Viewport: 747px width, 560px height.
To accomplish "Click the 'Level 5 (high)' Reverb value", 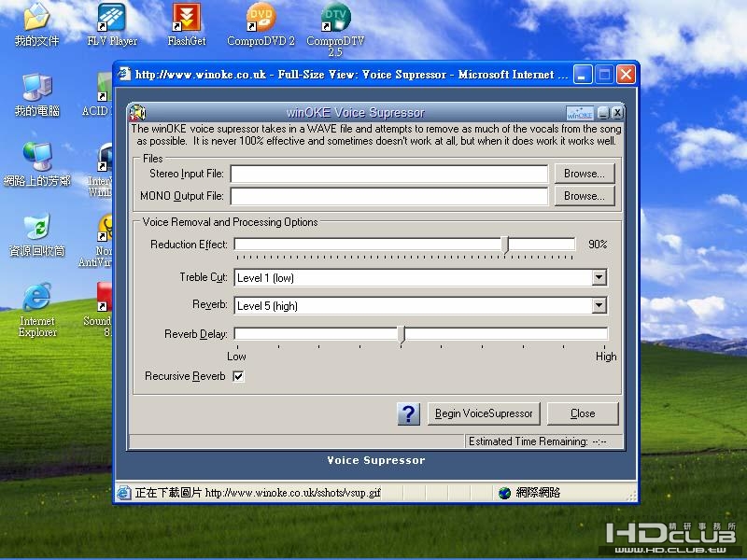I will 267,306.
